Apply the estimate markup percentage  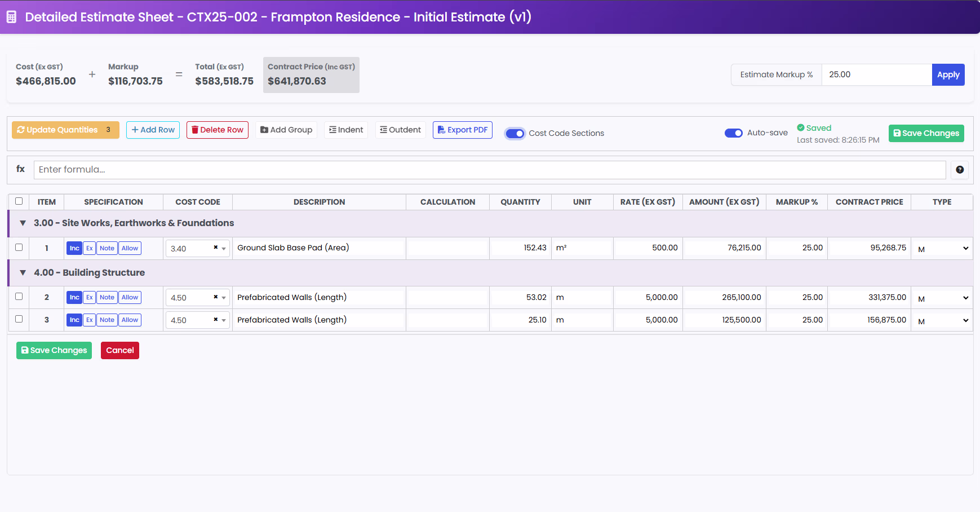(x=948, y=74)
